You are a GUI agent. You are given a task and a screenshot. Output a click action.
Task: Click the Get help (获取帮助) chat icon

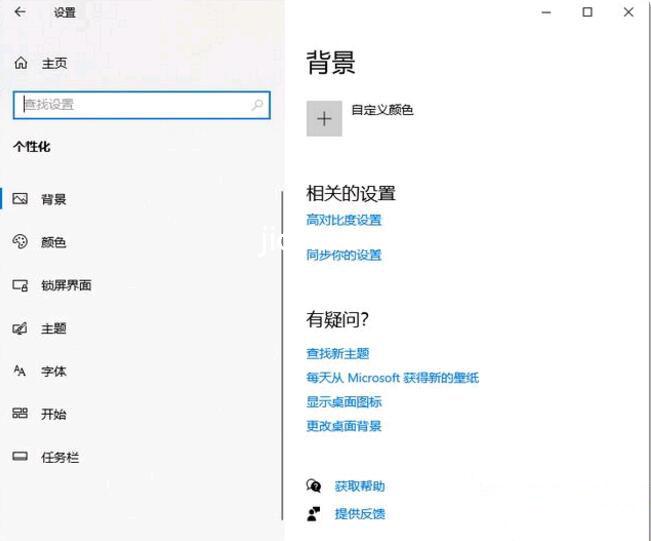314,486
